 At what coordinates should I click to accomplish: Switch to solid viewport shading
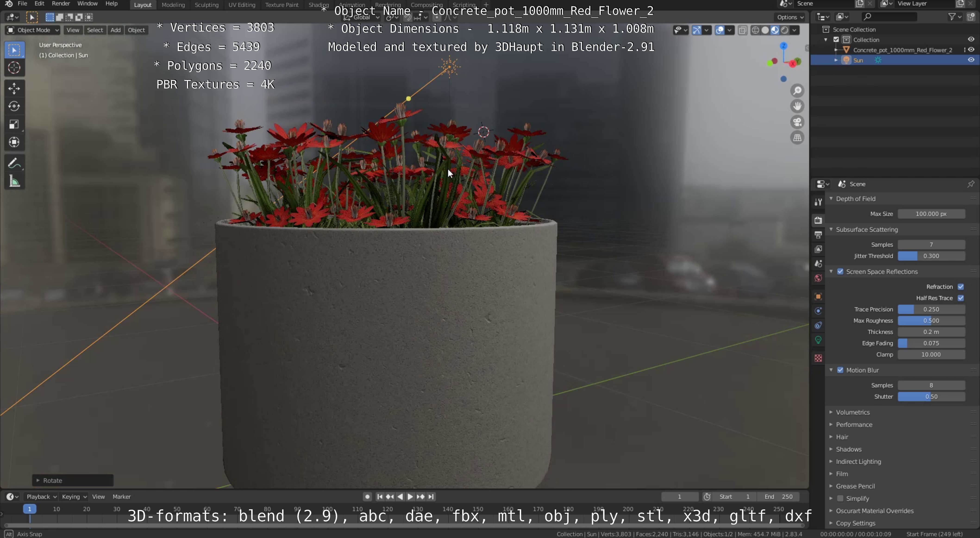(x=765, y=30)
